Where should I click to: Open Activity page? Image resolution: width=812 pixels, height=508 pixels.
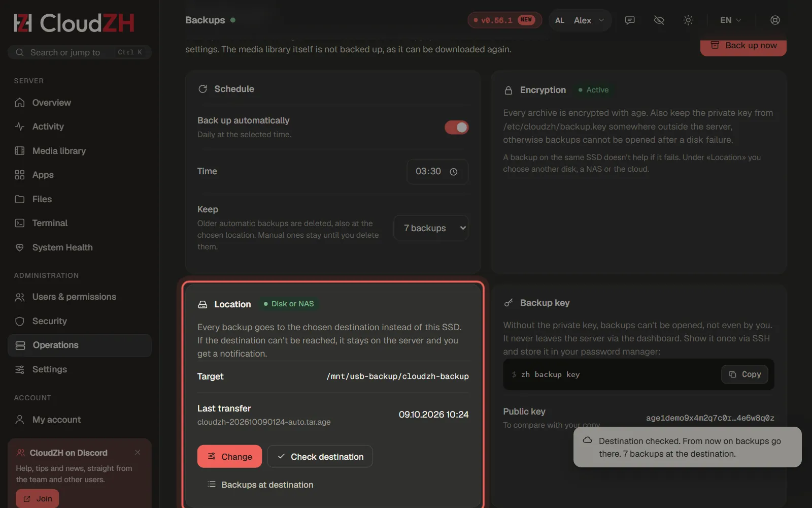pyautogui.click(x=80, y=126)
